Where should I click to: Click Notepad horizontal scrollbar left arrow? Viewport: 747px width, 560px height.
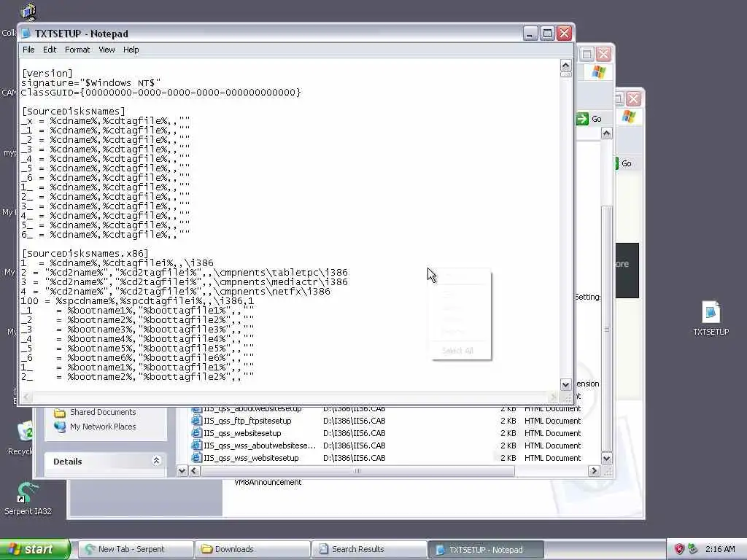(26, 397)
